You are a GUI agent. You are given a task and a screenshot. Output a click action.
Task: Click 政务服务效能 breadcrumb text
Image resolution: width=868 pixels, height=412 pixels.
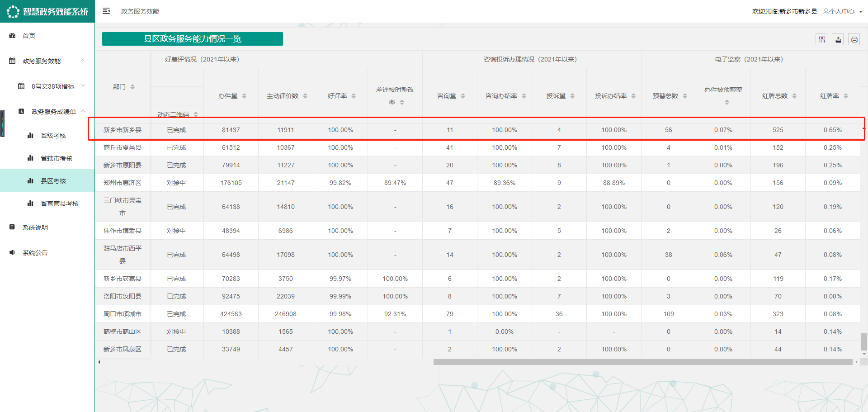pos(140,11)
